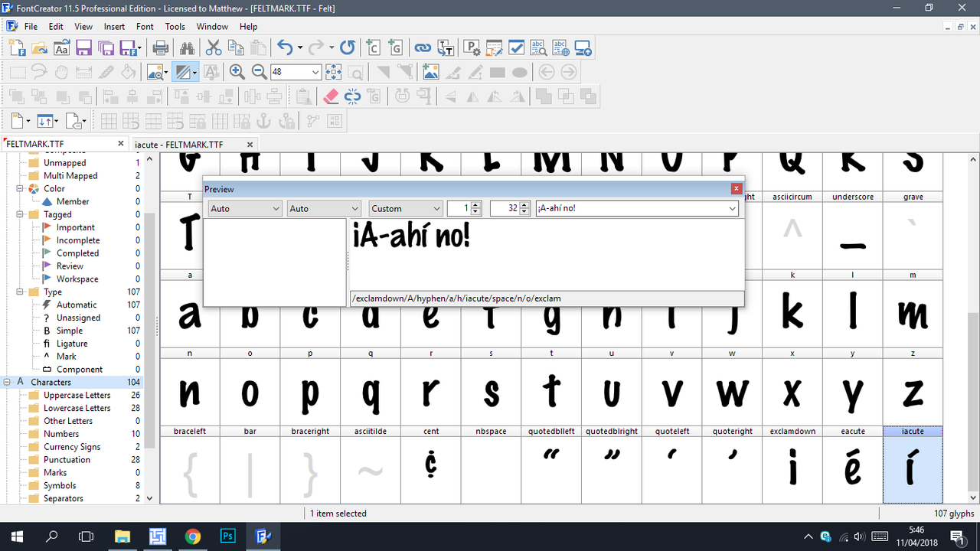The width and height of the screenshot is (980, 551).
Task: Select Currency Signs in the tree
Action: coord(72,446)
